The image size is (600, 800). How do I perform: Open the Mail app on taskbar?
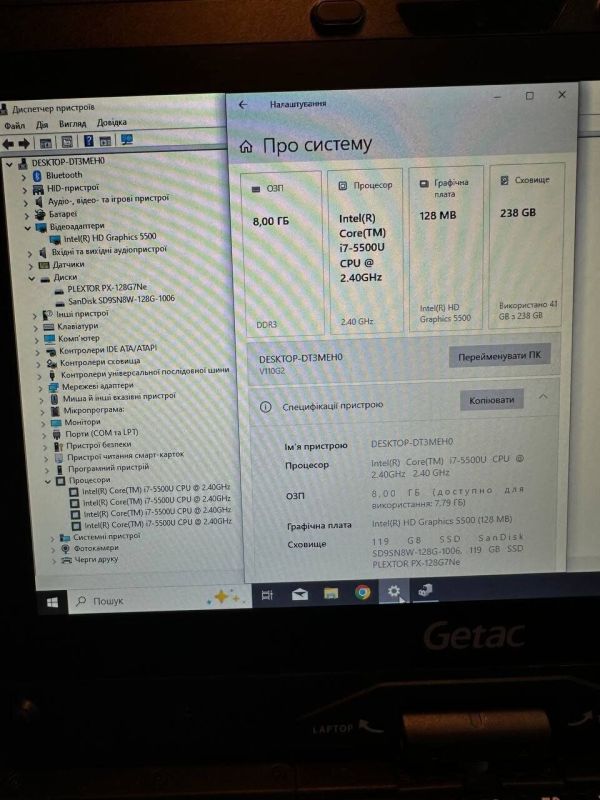point(299,594)
